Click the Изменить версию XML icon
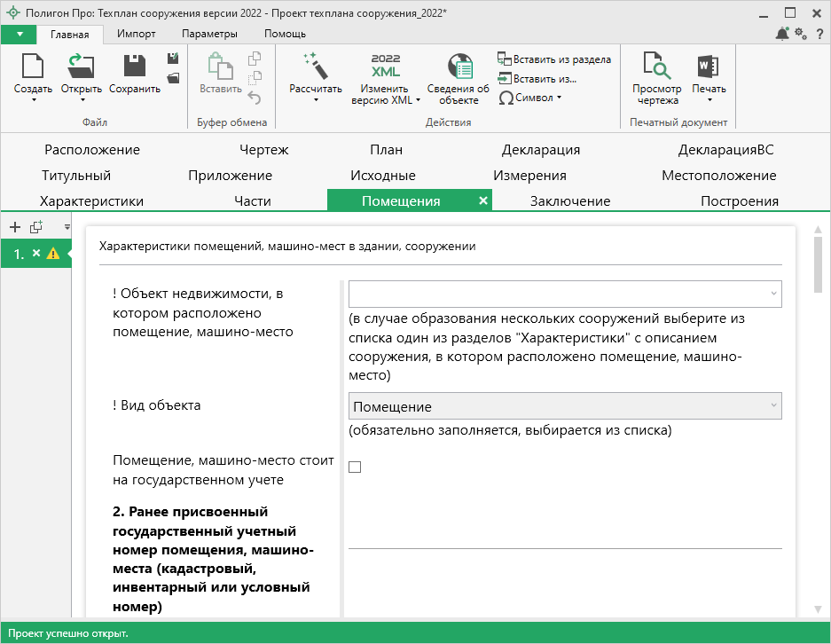This screenshot has width=831, height=644. (386, 67)
